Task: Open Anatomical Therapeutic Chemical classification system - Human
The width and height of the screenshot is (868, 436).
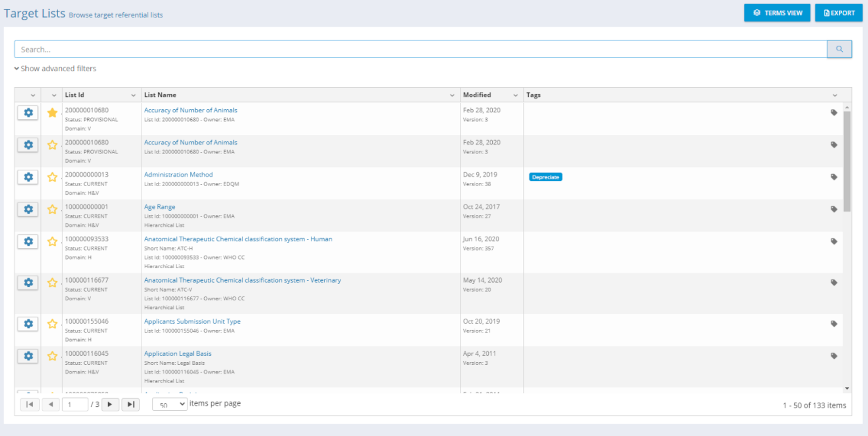Action: tap(238, 239)
